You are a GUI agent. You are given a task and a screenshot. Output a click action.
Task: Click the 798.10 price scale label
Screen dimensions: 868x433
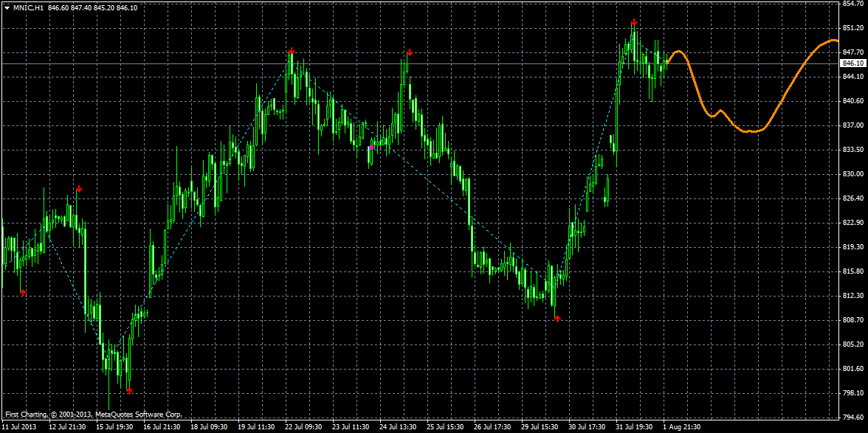(853, 392)
